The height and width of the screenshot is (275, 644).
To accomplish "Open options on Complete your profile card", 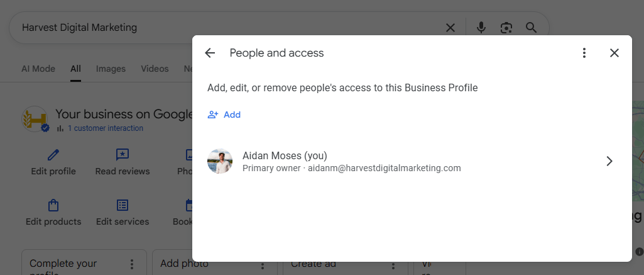I will [132, 264].
